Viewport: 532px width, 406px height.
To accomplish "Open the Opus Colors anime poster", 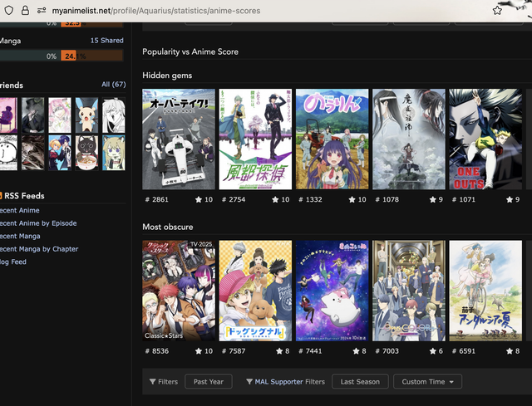I will (x=408, y=291).
